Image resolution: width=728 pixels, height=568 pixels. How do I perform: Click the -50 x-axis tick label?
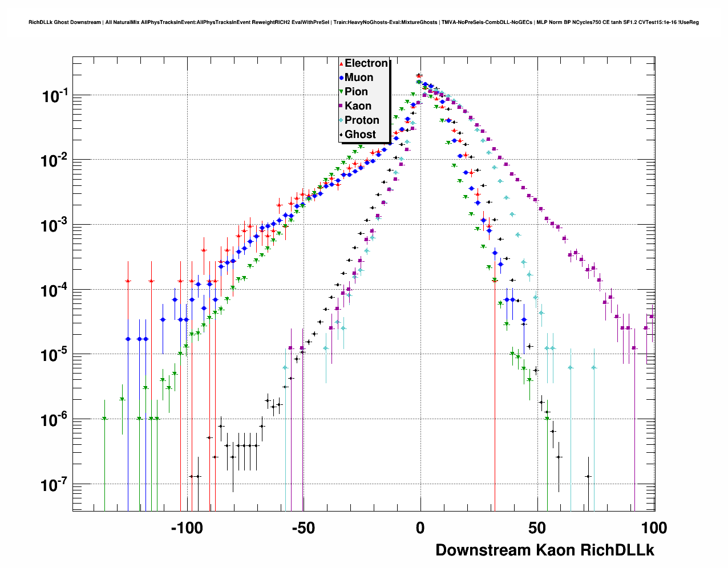click(x=303, y=528)
